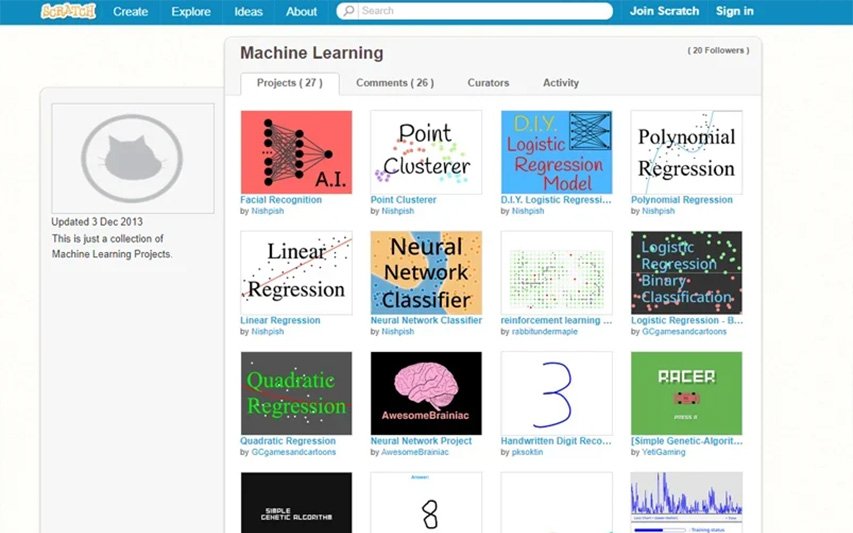This screenshot has width=853, height=533.
Task: Open the Linear Regression thumbnail
Action: point(296,273)
